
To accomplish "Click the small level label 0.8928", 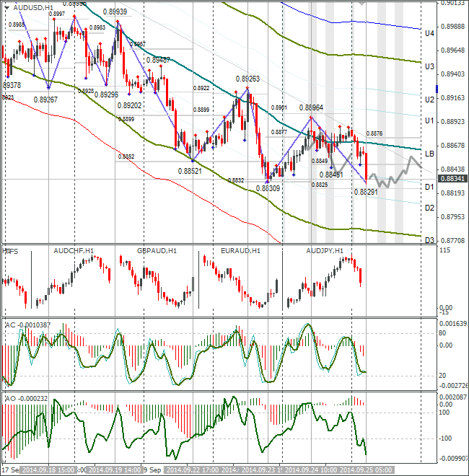I will pos(86,91).
